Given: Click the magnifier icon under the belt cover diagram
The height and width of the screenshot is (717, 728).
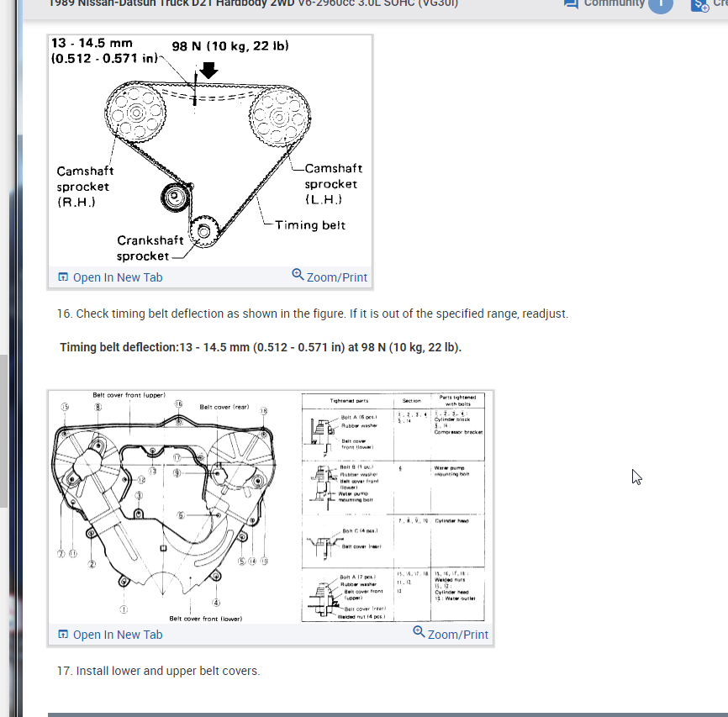Looking at the screenshot, I should pyautogui.click(x=419, y=631).
